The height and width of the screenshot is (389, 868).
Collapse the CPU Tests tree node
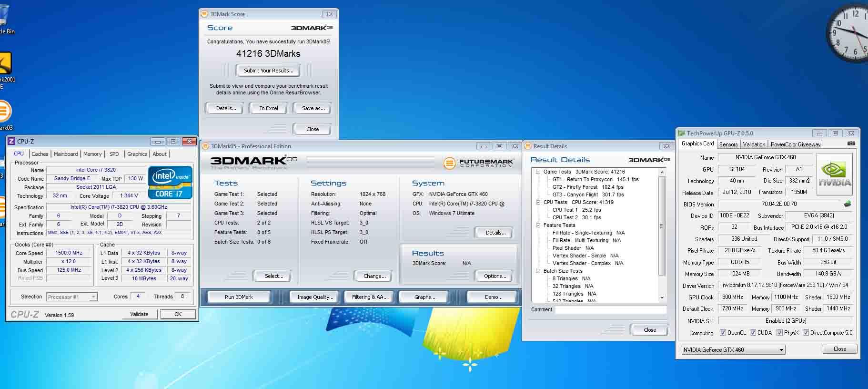tap(538, 202)
